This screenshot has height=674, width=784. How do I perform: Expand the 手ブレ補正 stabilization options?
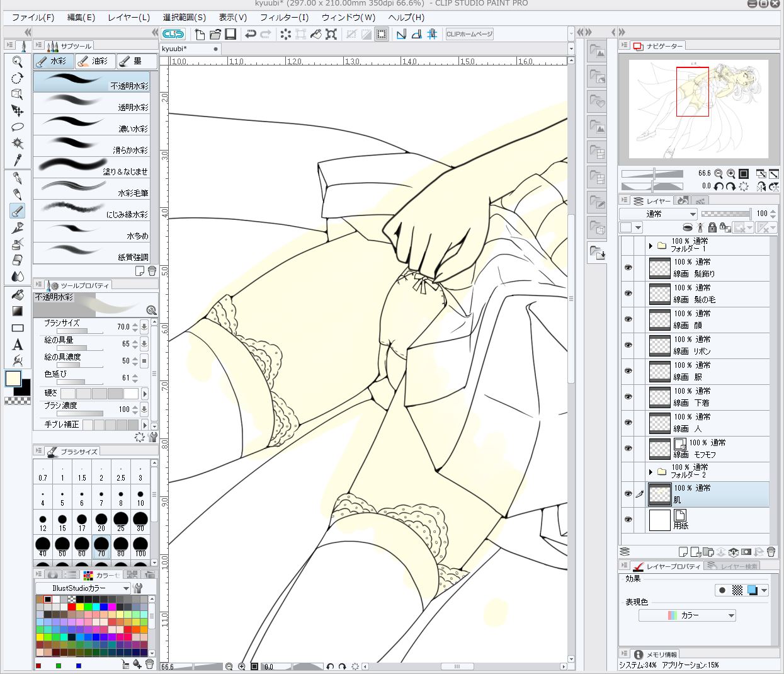145,425
